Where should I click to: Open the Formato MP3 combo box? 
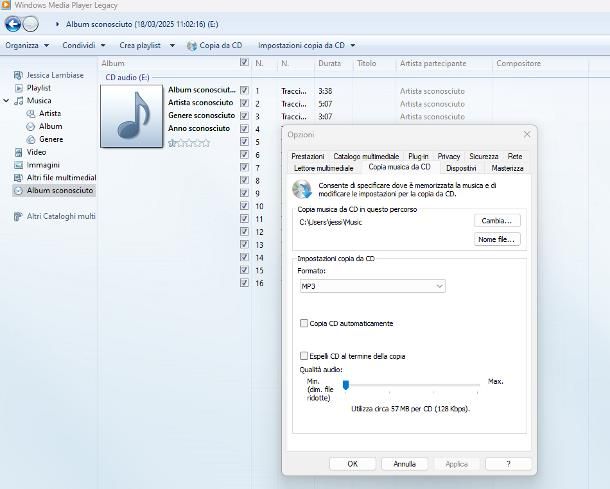[x=373, y=286]
